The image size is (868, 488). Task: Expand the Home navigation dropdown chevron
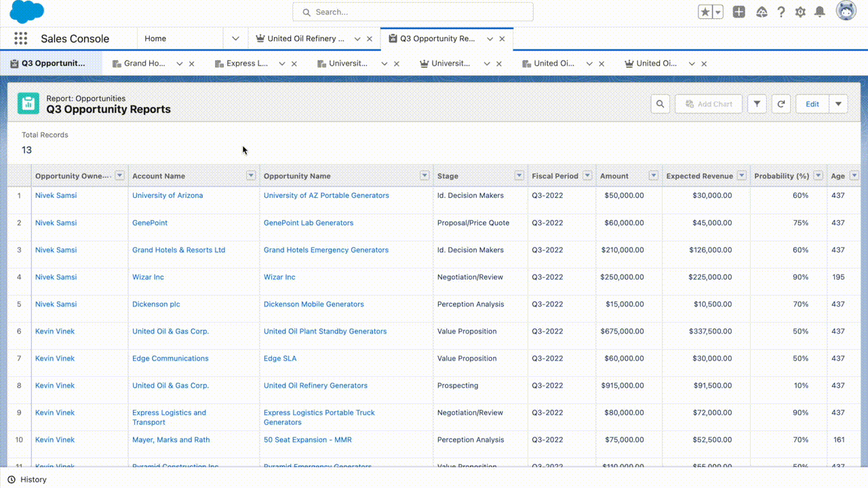(x=235, y=39)
